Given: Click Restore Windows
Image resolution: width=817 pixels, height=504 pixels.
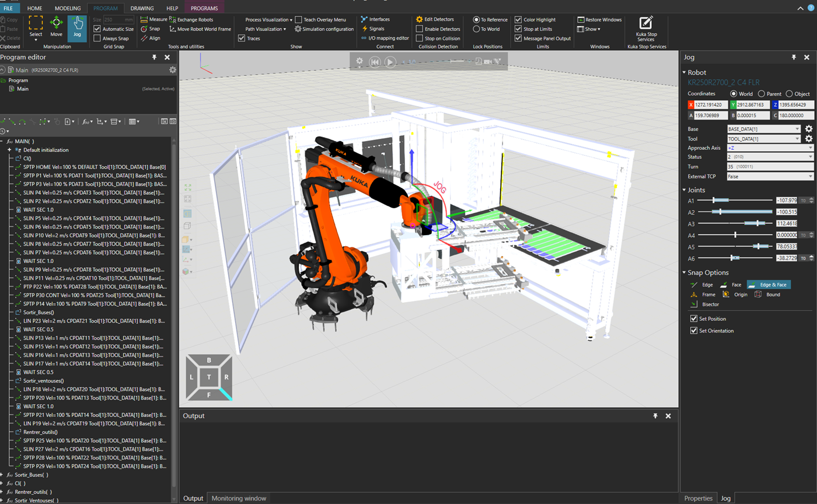Looking at the screenshot, I should point(599,19).
